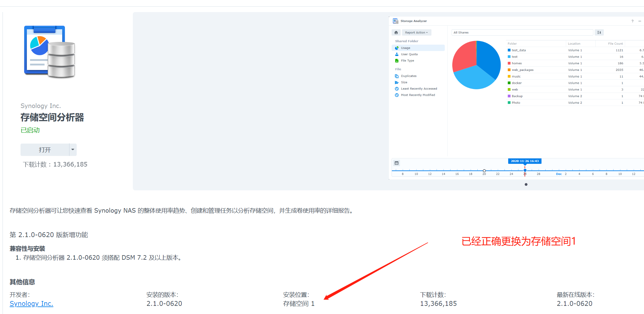644x314 pixels.
Task: Select Usage in the sidebar
Action: click(x=418, y=48)
